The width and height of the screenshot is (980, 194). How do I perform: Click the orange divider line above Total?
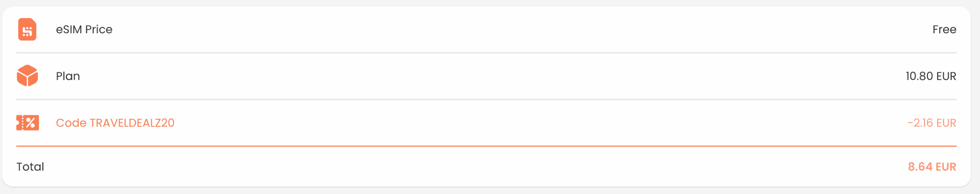tap(486, 146)
